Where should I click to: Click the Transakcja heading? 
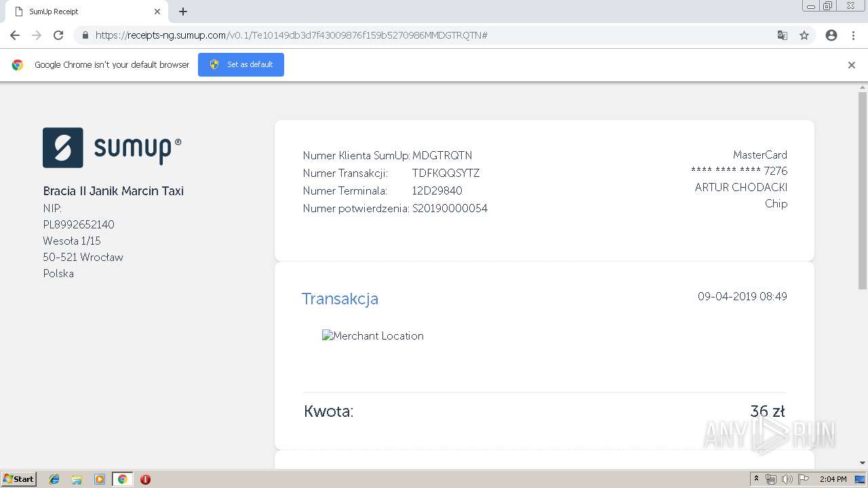340,299
